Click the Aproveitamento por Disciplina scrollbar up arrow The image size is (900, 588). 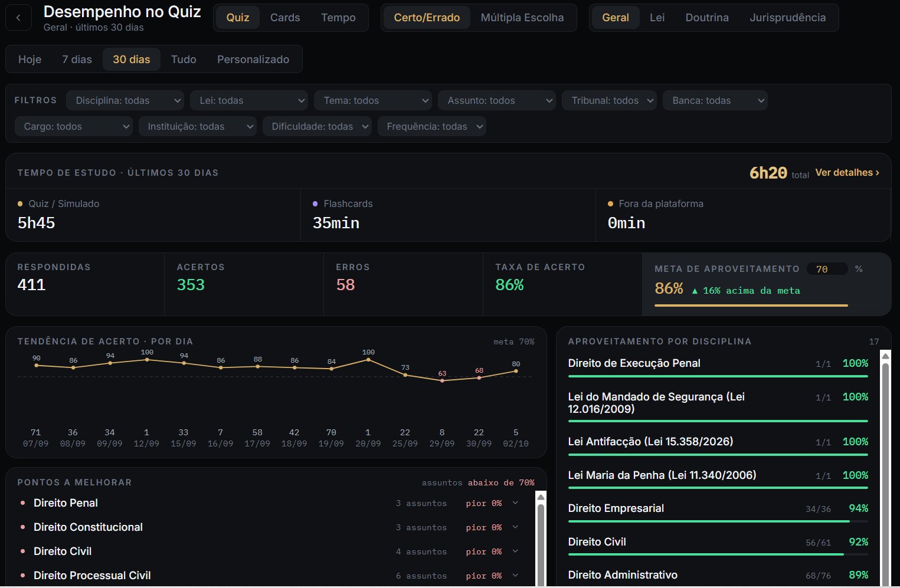point(885,356)
